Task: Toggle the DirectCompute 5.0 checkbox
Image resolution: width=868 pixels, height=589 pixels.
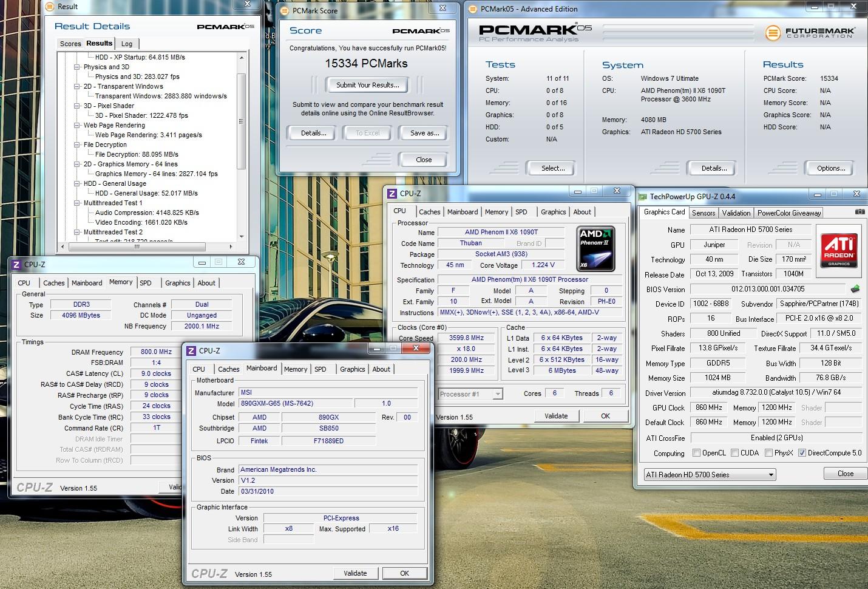Action: pos(802,453)
